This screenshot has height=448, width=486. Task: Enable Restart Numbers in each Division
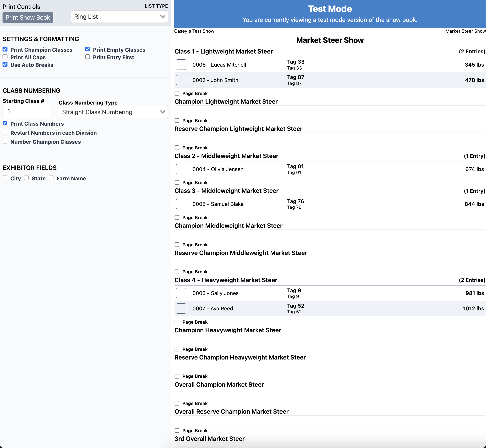5,132
